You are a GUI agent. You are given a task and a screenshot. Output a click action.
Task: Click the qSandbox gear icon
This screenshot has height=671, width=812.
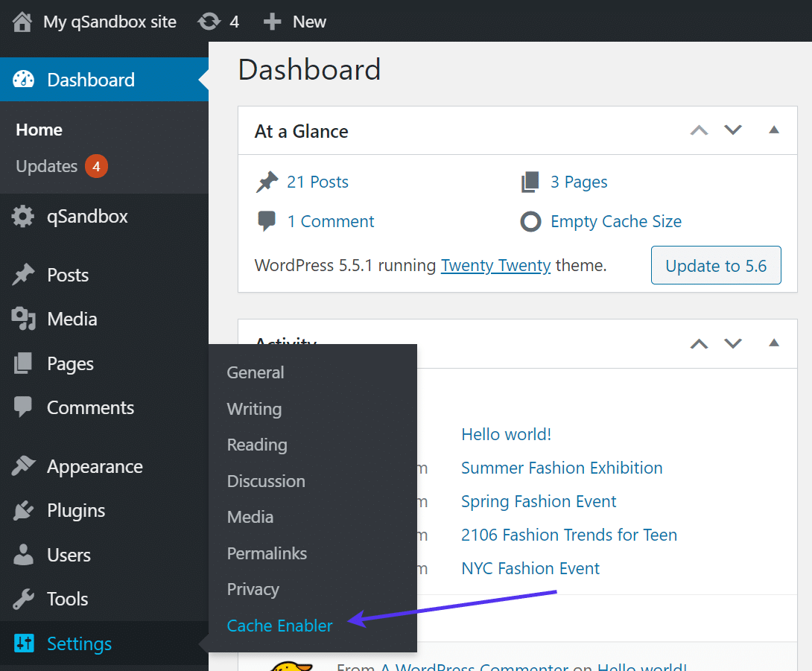pos(22,216)
